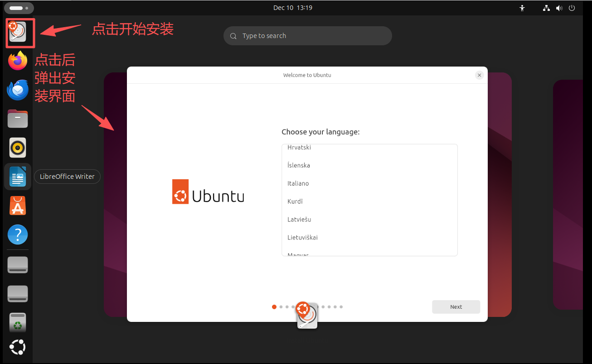Select Hrvatski language
The height and width of the screenshot is (364, 592).
click(369, 148)
